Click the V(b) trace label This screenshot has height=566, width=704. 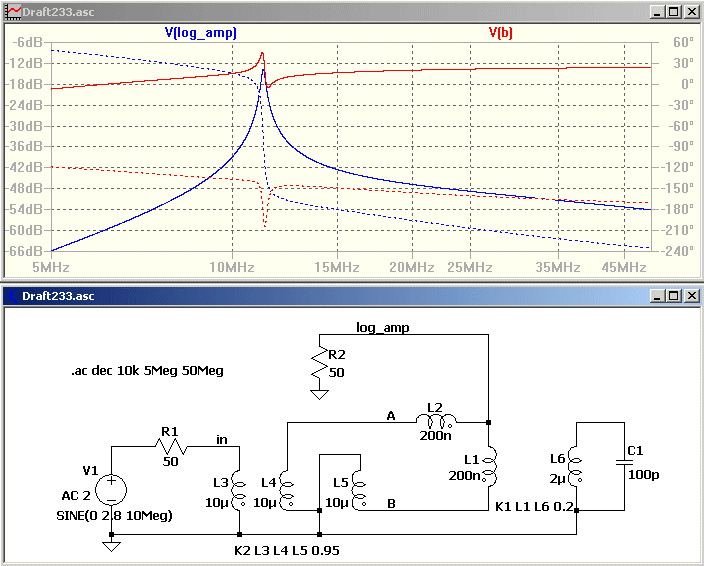pyautogui.click(x=501, y=33)
